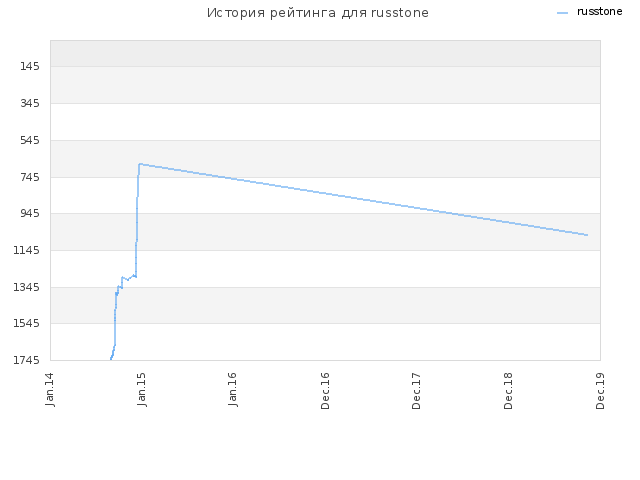Viewport: 640px width, 480px height.
Task: Click the 1745 y-axis label
Action: coord(27,360)
